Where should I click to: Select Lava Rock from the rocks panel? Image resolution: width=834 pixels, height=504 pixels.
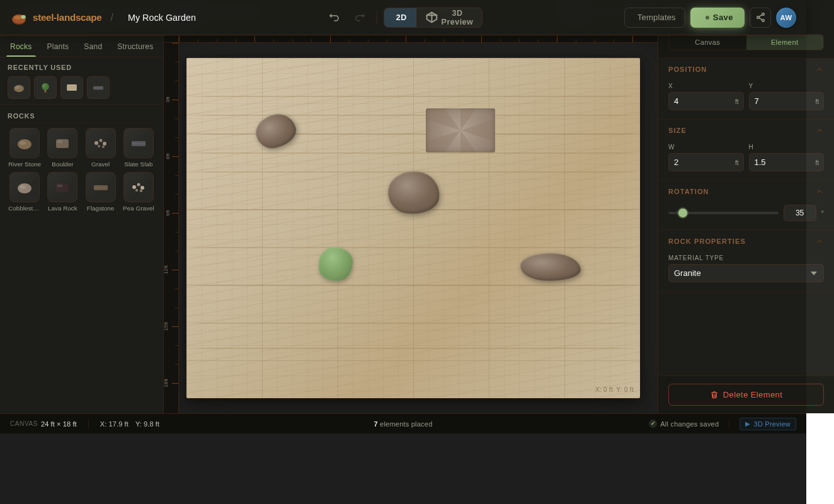point(62,187)
